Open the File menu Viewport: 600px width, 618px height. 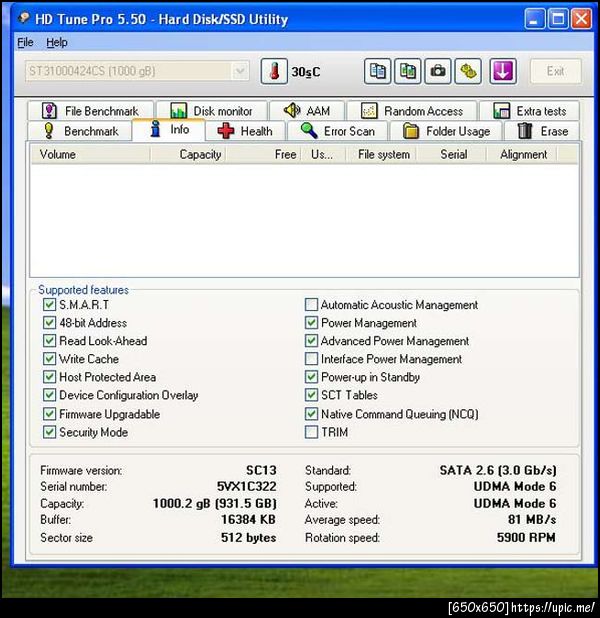pyautogui.click(x=25, y=42)
